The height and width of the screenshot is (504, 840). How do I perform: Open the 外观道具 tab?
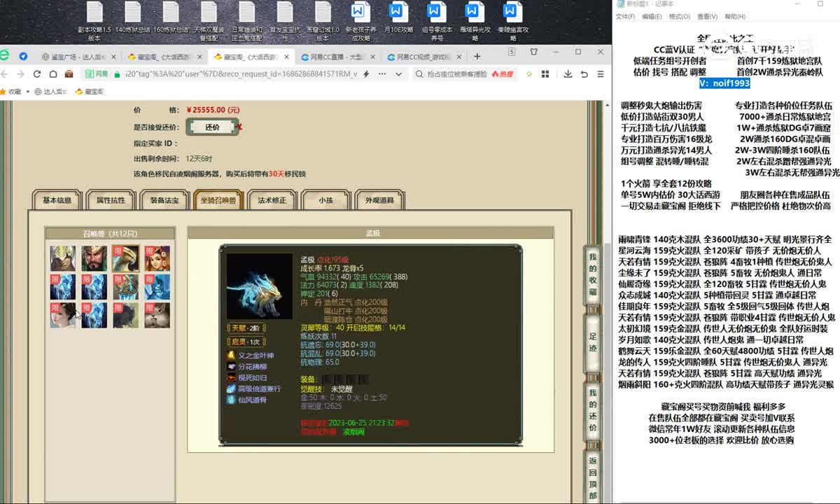(379, 200)
